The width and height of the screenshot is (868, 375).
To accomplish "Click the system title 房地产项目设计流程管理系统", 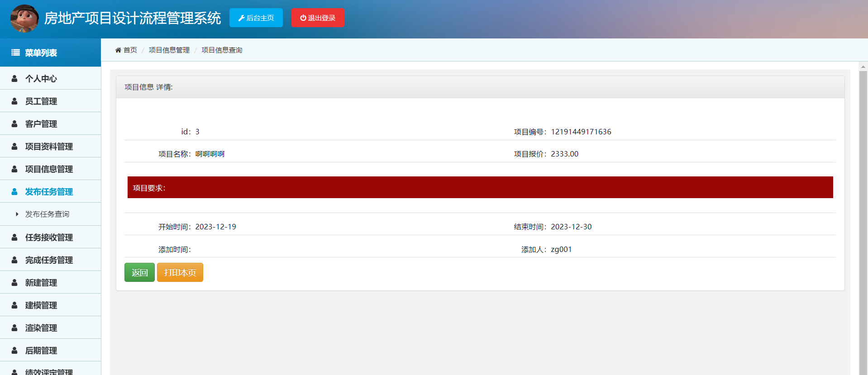I will pyautogui.click(x=133, y=18).
